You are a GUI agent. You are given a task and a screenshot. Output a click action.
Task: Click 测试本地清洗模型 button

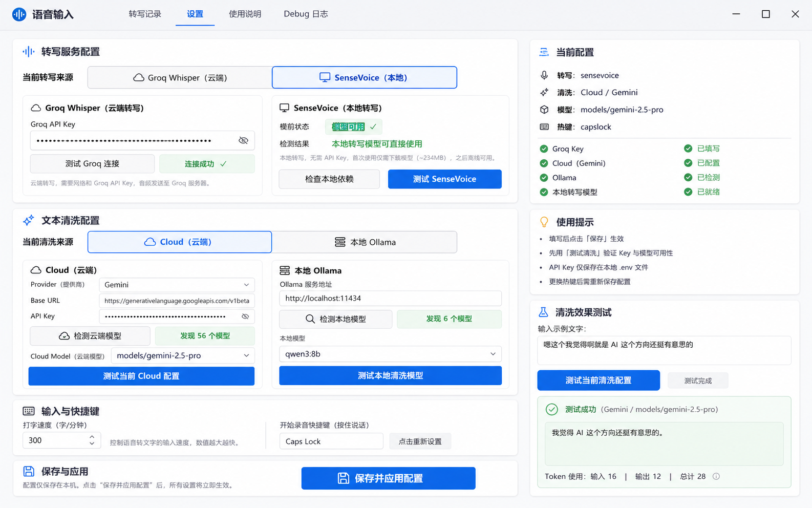390,375
